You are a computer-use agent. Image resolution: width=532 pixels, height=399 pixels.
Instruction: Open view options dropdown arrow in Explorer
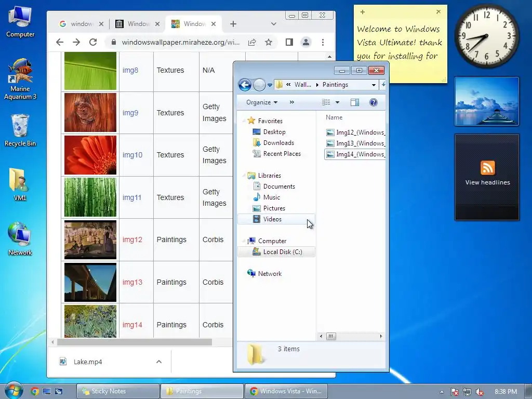(x=337, y=102)
